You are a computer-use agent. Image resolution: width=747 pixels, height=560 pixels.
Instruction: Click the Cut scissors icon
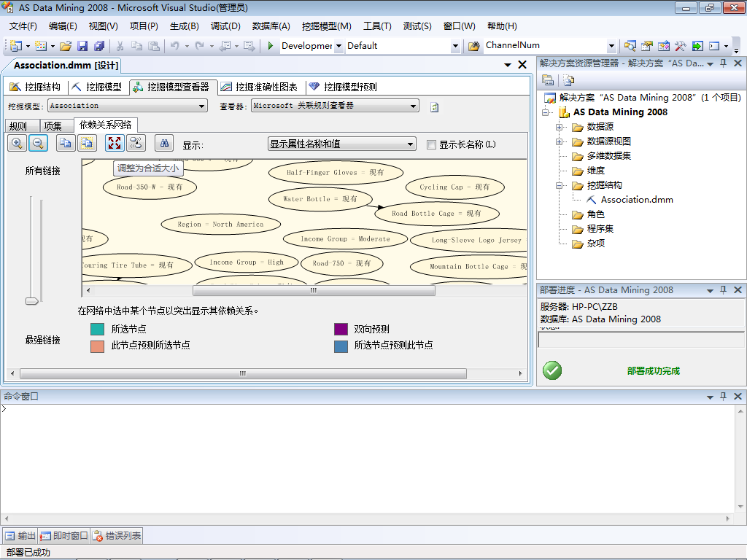pos(120,46)
